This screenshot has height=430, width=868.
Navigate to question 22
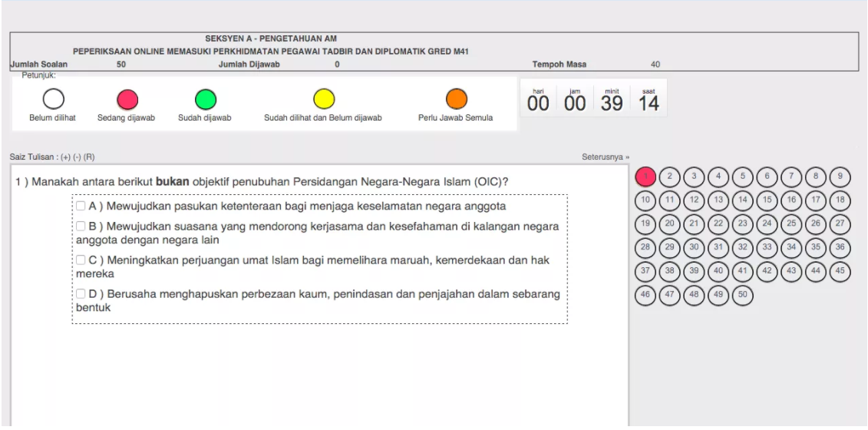pyautogui.click(x=718, y=224)
